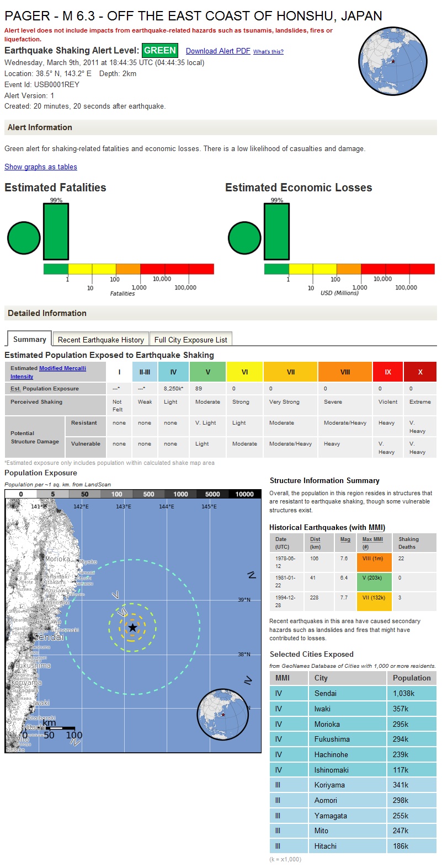
Task: Switch to Recent Earthquake History tab
Action: 101,340
